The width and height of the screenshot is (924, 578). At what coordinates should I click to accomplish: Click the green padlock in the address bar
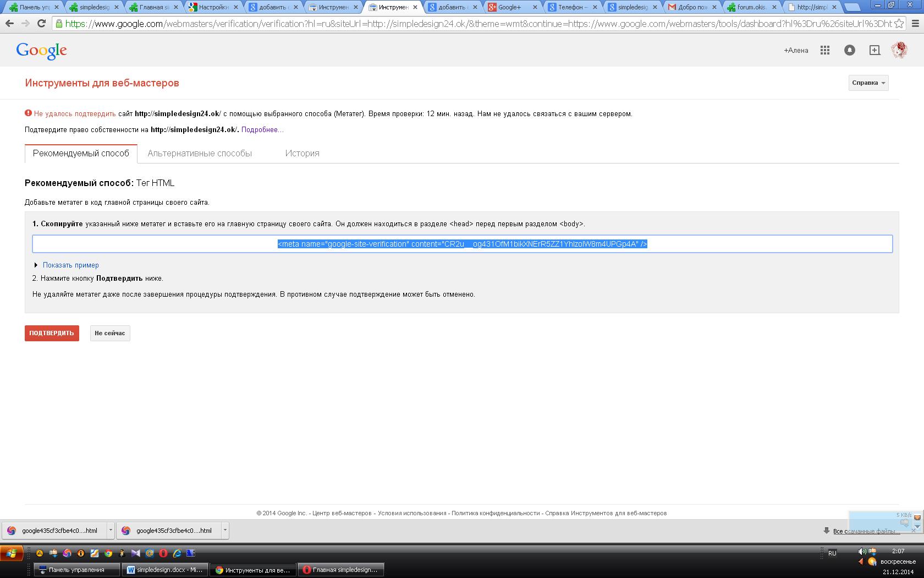coord(58,24)
